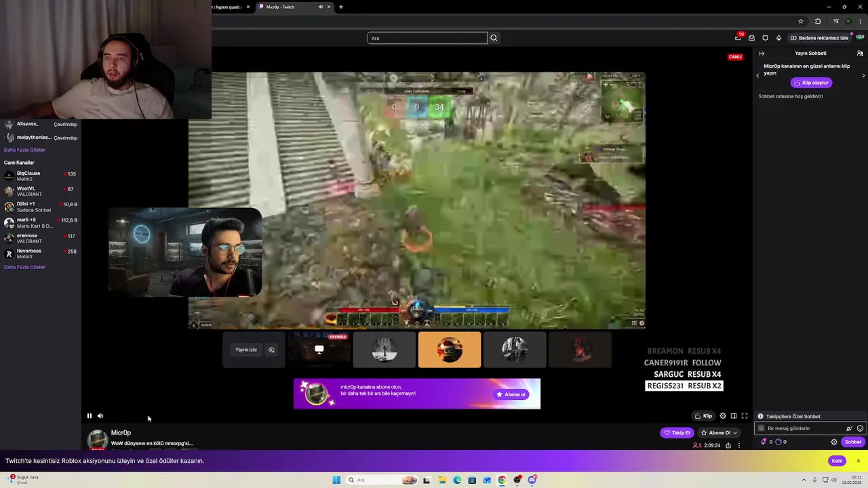Select the highlighted orange clip thumbnail
The width and height of the screenshot is (868, 488).
[450, 350]
